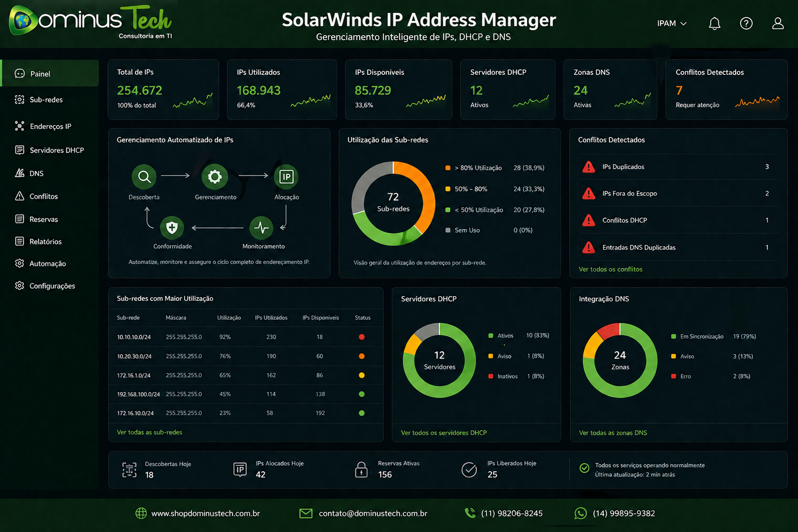Screen dimensions: 798x532
Task: Open Ver todos os conflitos link
Action: pos(610,269)
